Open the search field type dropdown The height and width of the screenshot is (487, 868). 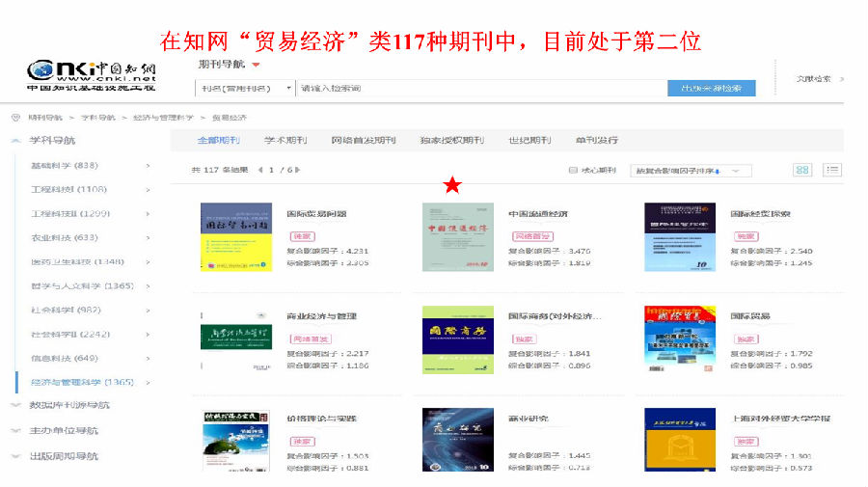245,89
